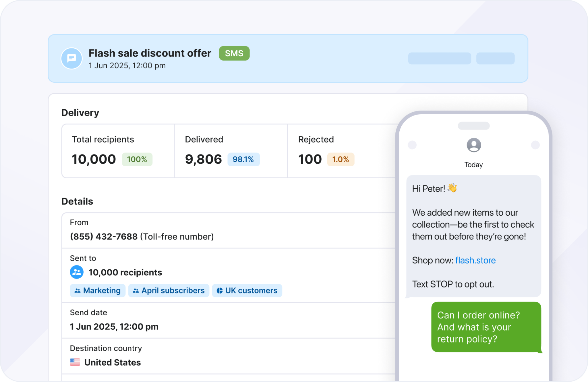Expand the Delivery statistics section
This screenshot has height=382, width=588.
pos(80,112)
